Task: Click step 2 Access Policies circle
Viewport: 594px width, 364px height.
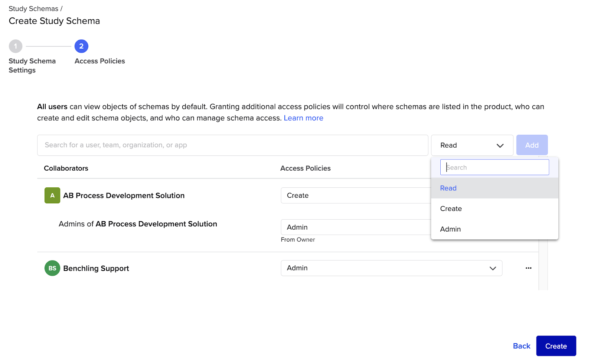Action: tap(81, 46)
